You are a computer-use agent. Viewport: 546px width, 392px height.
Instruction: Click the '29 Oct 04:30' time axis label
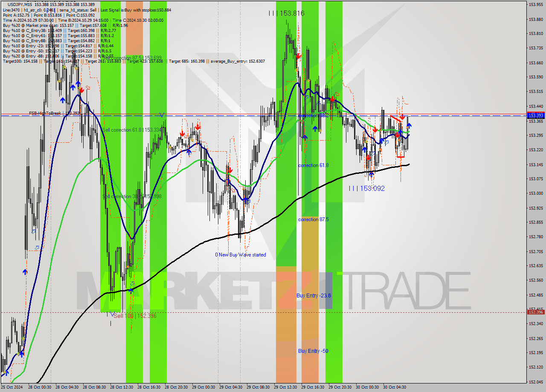230,387
